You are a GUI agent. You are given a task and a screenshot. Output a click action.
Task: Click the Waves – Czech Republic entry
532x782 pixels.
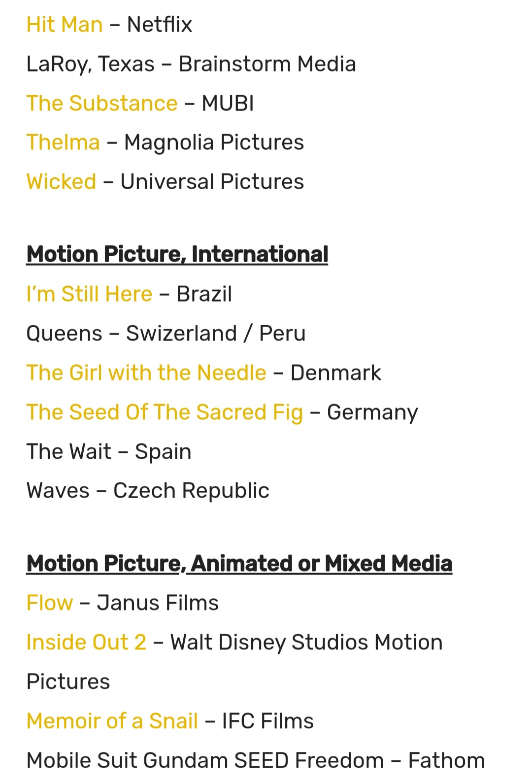148,491
